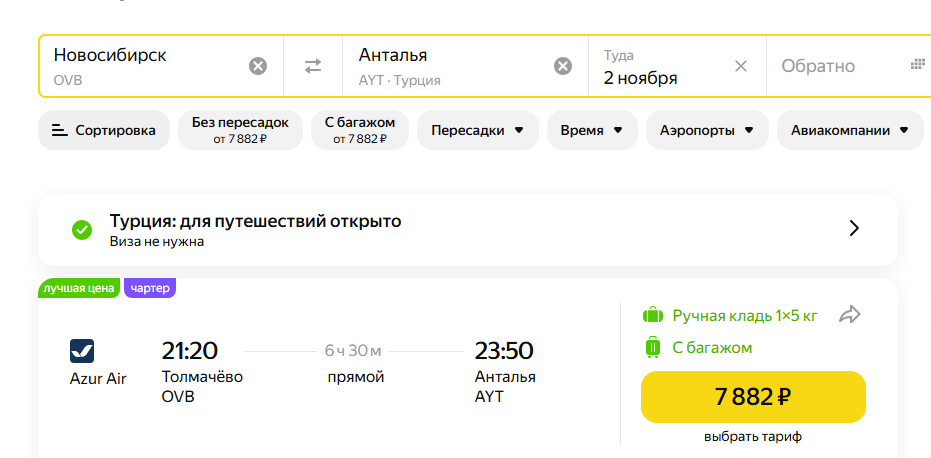Viewport: 931px width, 458px height.
Task: Remove the 2 ноября departure date
Action: pyautogui.click(x=740, y=67)
